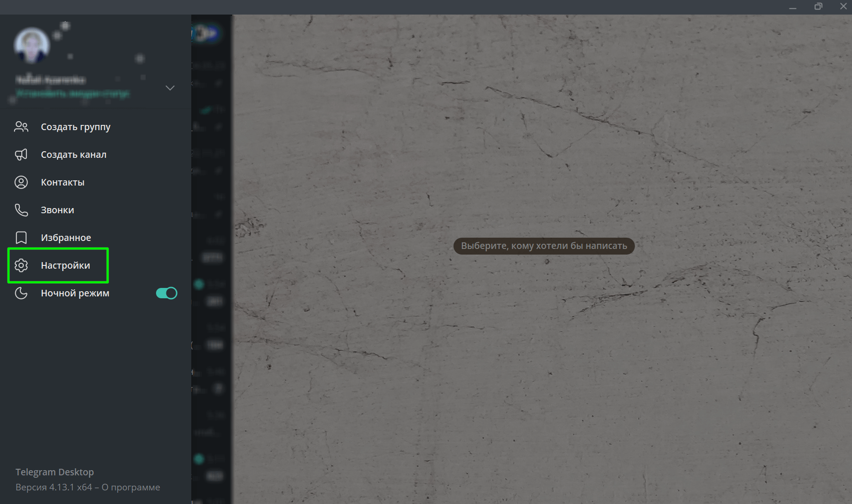Click the Версия 4.13.1 x64 version text
The width and height of the screenshot is (852, 504).
(x=54, y=487)
